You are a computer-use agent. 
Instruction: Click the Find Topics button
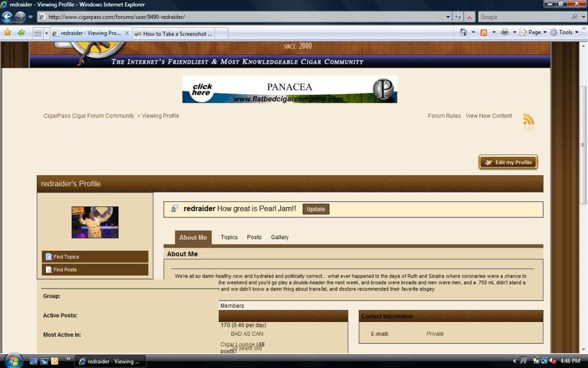pos(95,257)
